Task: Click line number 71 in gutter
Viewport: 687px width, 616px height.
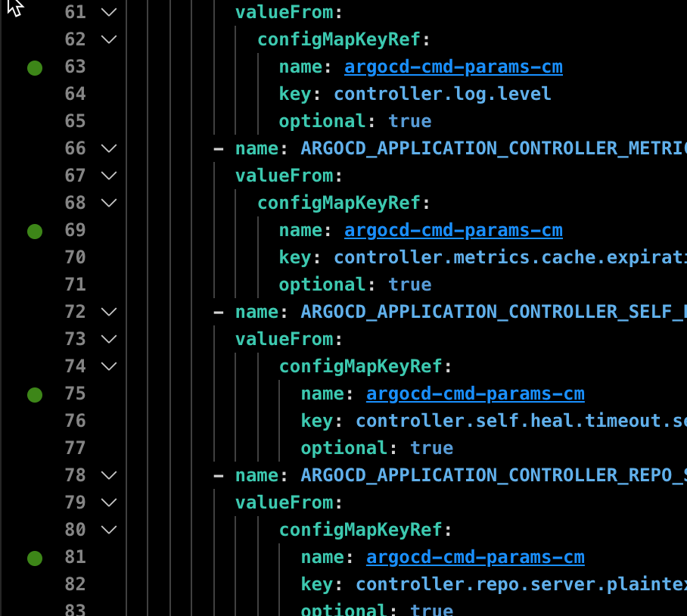Action: point(76,285)
